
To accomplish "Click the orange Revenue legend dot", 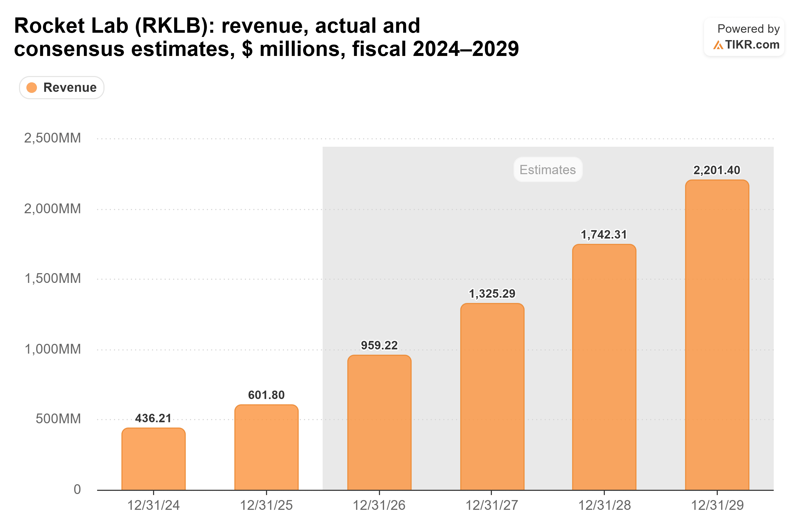I will point(32,88).
